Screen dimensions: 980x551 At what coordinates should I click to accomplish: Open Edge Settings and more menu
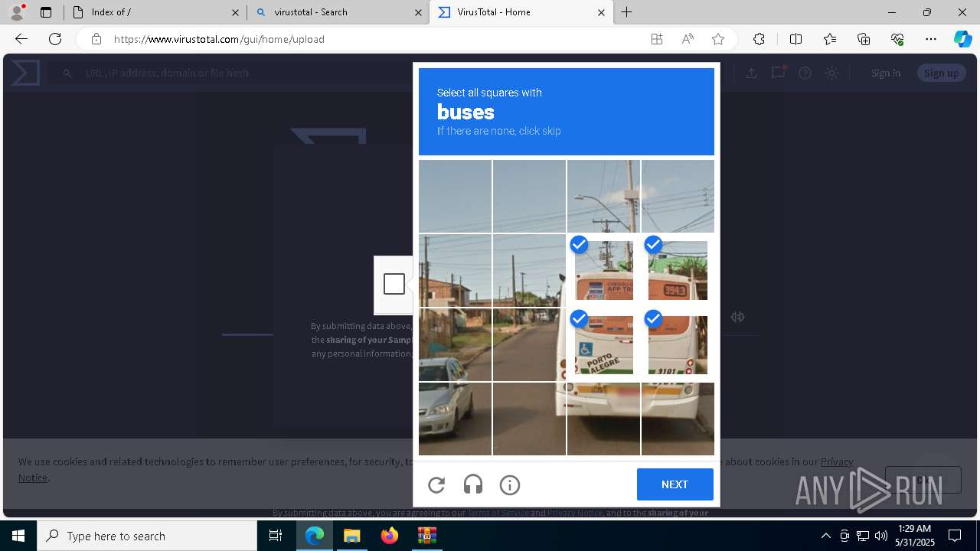coord(931,39)
